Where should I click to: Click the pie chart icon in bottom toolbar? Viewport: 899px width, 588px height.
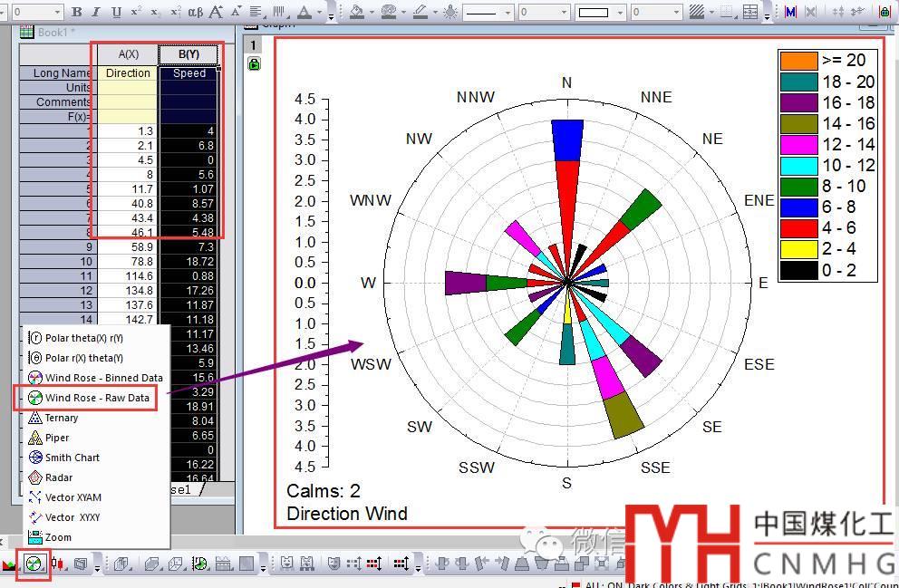[x=199, y=564]
